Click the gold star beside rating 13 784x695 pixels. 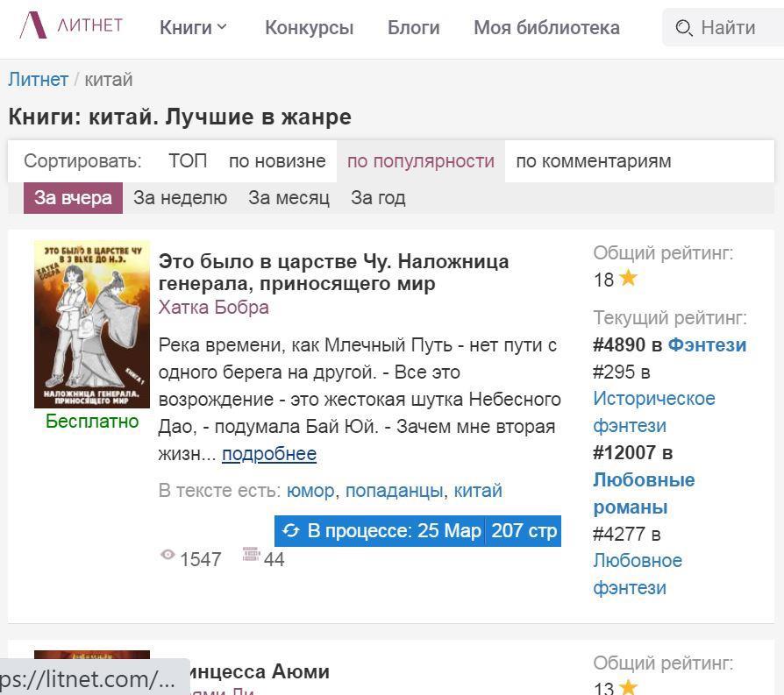tap(628, 687)
